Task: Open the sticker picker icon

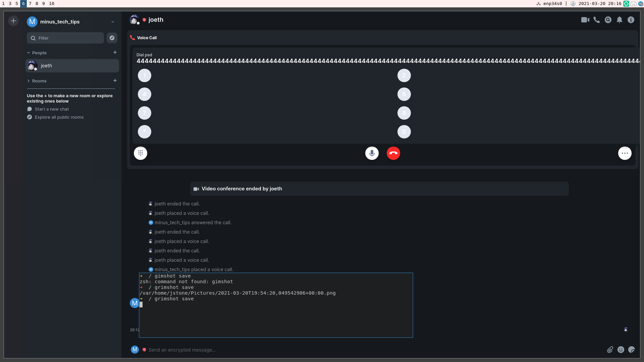Action: coord(631,350)
